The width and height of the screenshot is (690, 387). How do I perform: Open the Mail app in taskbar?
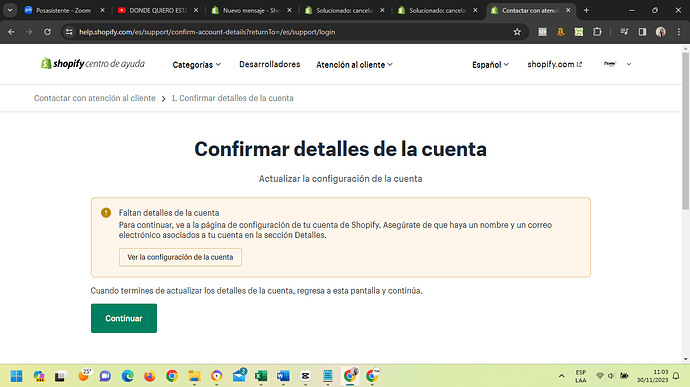(x=239, y=376)
